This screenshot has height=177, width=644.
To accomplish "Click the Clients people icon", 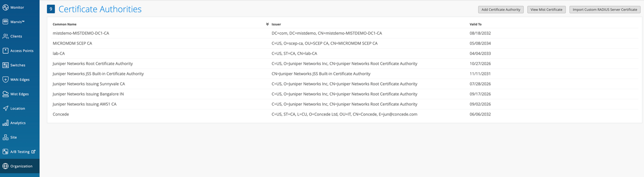I will pyautogui.click(x=5, y=36).
